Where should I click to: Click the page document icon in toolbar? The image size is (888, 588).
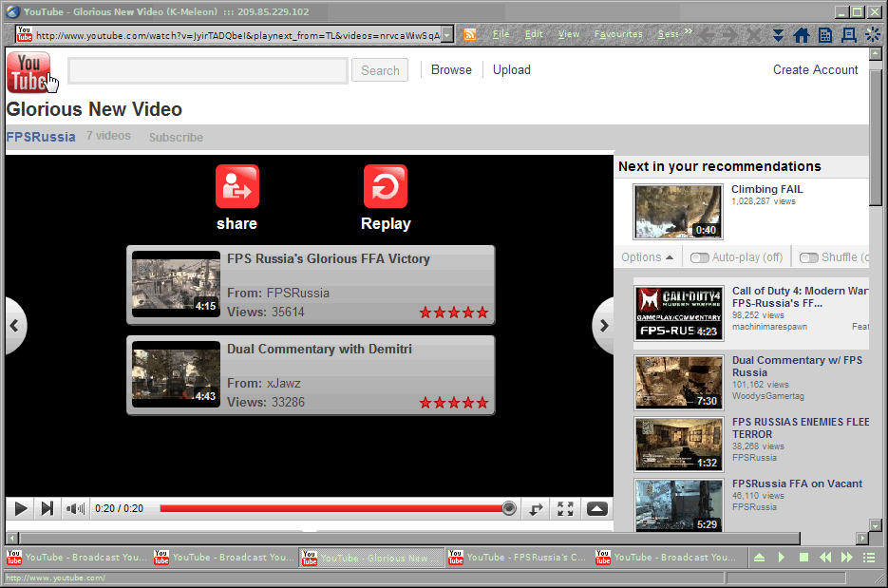pos(825,35)
